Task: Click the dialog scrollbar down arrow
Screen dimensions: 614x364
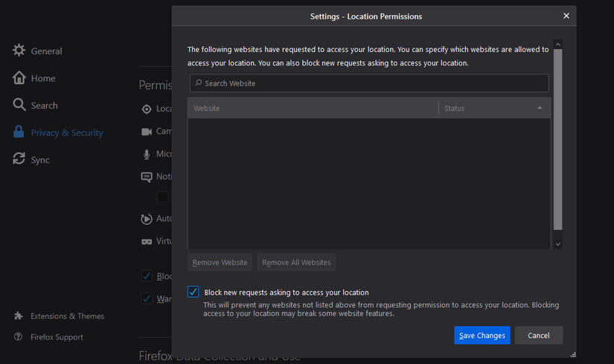Action: (x=558, y=244)
